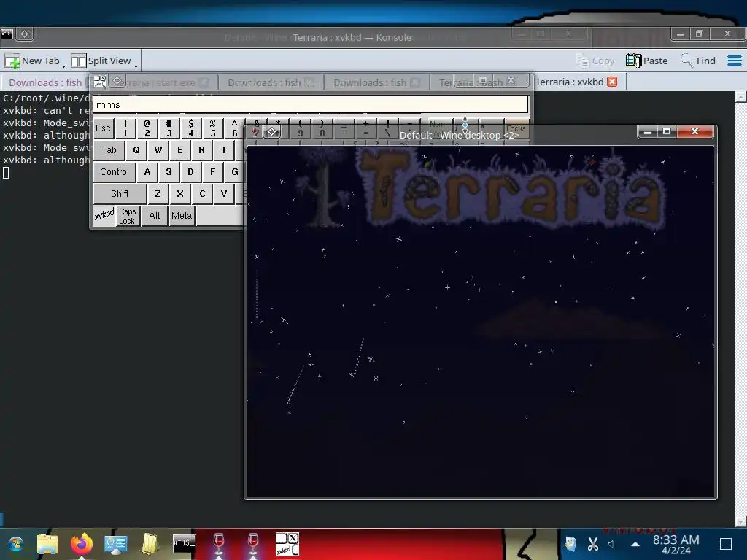Click the xvkbd logo key
The width and height of the screenshot is (747, 560).
click(x=104, y=215)
